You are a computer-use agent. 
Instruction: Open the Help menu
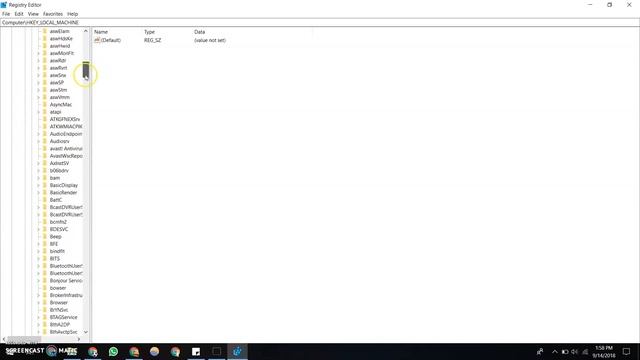coord(73,14)
